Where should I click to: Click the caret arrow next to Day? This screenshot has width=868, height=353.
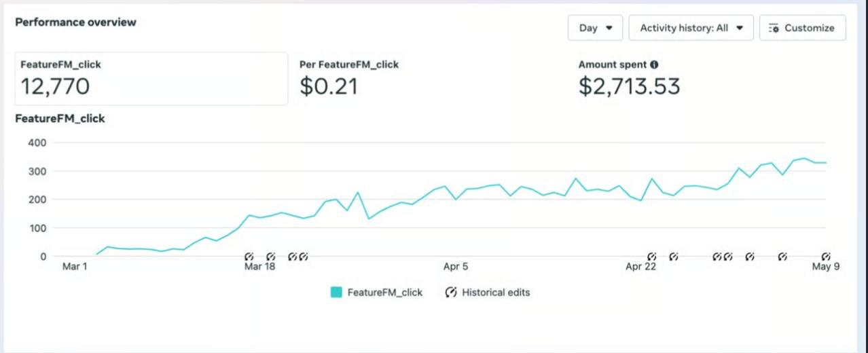609,29
